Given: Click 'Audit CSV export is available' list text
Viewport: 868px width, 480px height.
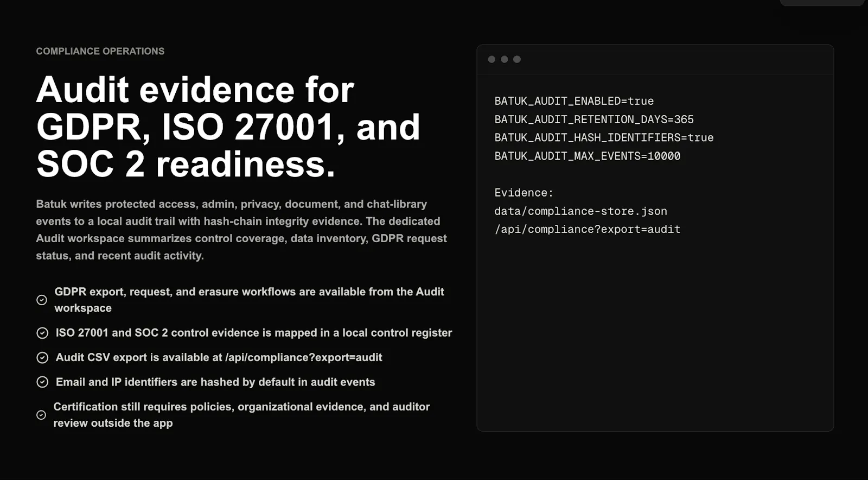Looking at the screenshot, I should (x=219, y=357).
